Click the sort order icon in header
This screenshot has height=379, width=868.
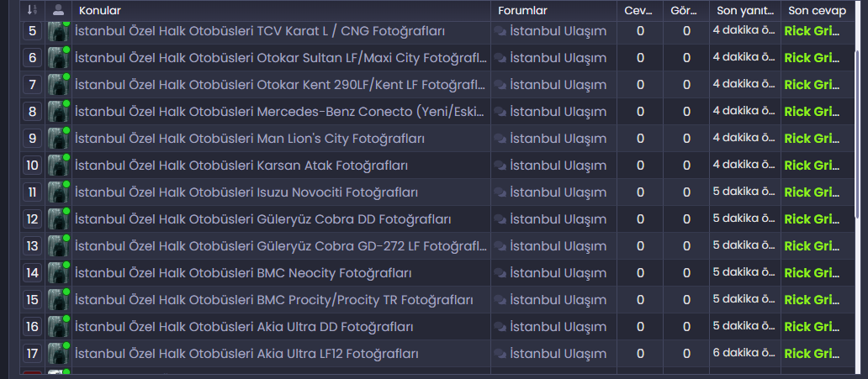pos(32,10)
